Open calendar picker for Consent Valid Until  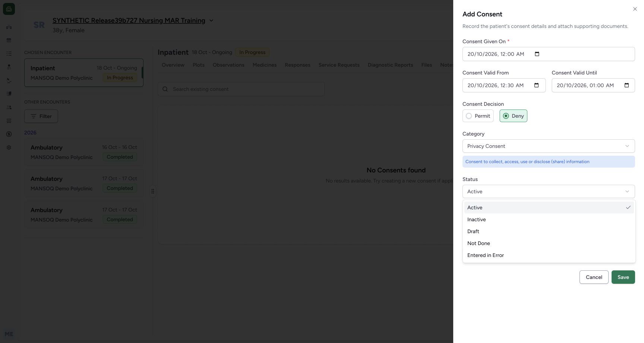(626, 85)
